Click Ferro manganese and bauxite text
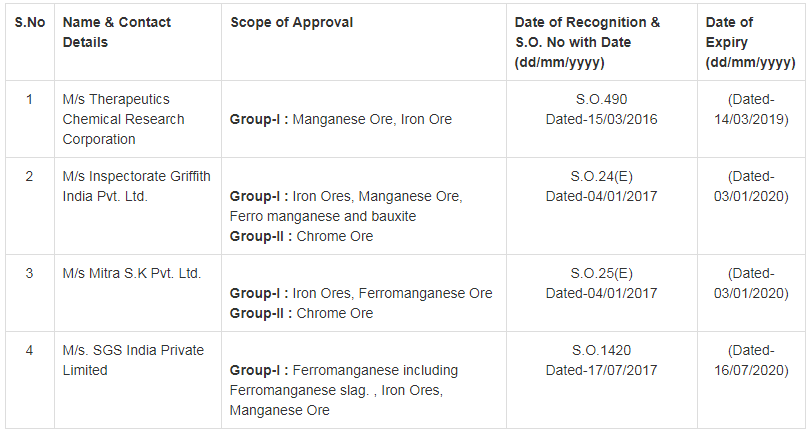The width and height of the screenshot is (811, 434). pyautogui.click(x=322, y=216)
